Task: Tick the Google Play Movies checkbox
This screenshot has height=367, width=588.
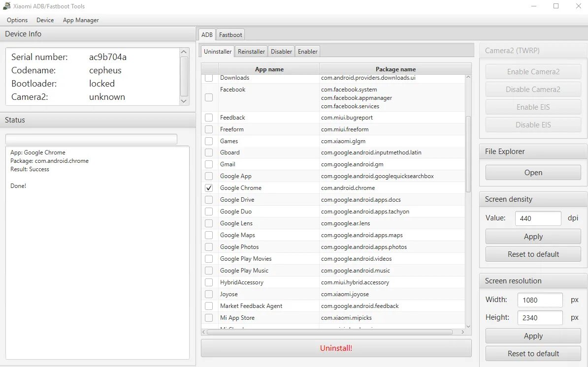Action: pos(209,259)
